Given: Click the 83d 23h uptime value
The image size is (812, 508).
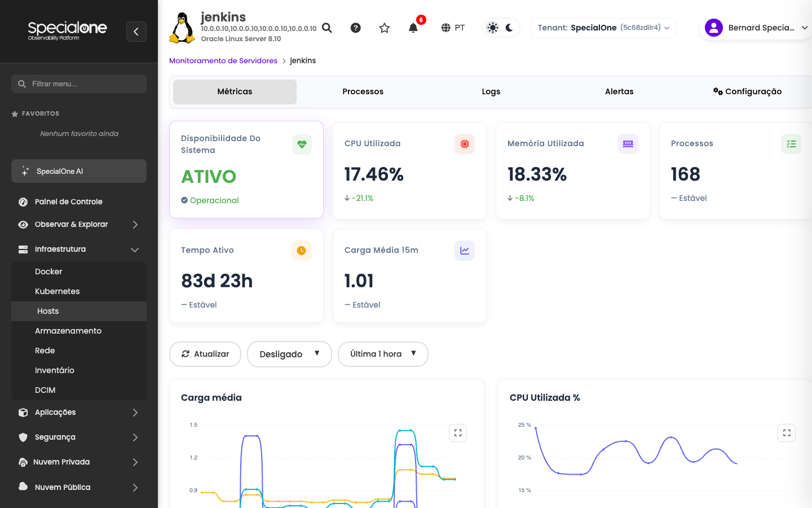Looking at the screenshot, I should [217, 281].
